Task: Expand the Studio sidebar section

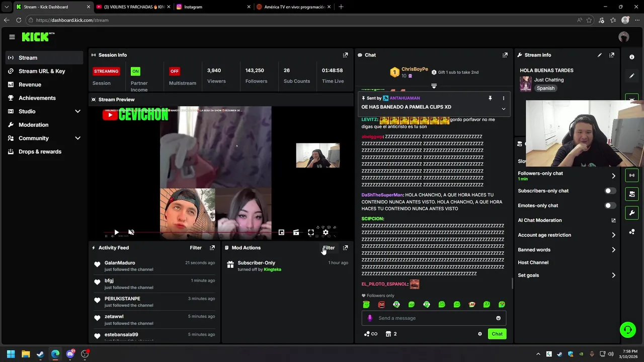Action: [77, 111]
